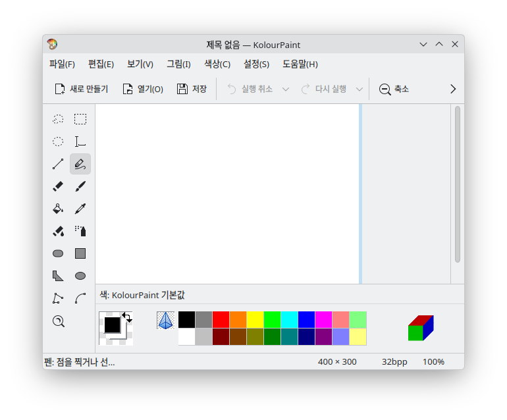
Task: Click the 400 × 300 size readout
Action: coord(337,362)
